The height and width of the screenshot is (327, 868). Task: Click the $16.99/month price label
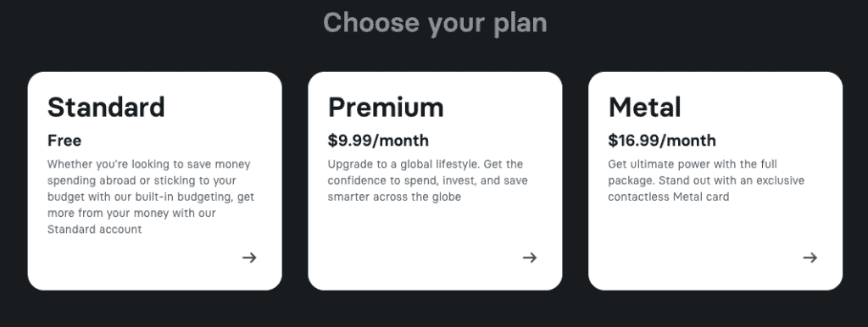coord(661,141)
